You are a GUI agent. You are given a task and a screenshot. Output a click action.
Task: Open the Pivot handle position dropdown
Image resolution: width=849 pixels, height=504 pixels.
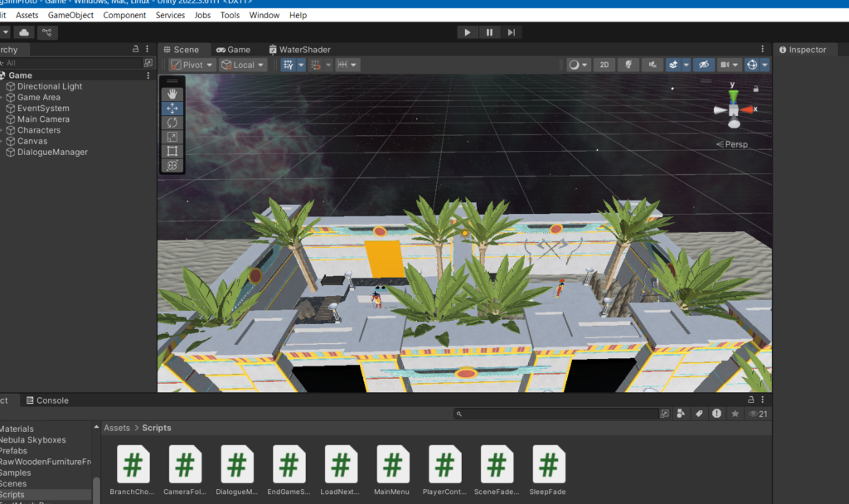tap(192, 65)
